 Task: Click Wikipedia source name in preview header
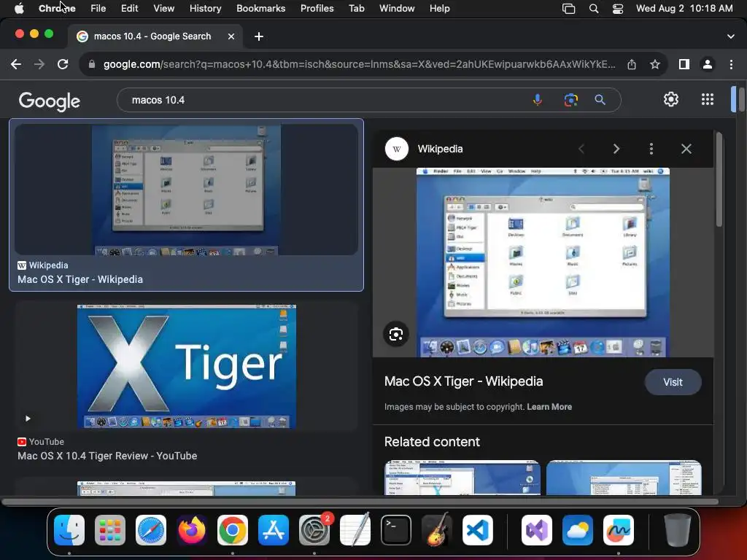pyautogui.click(x=440, y=149)
